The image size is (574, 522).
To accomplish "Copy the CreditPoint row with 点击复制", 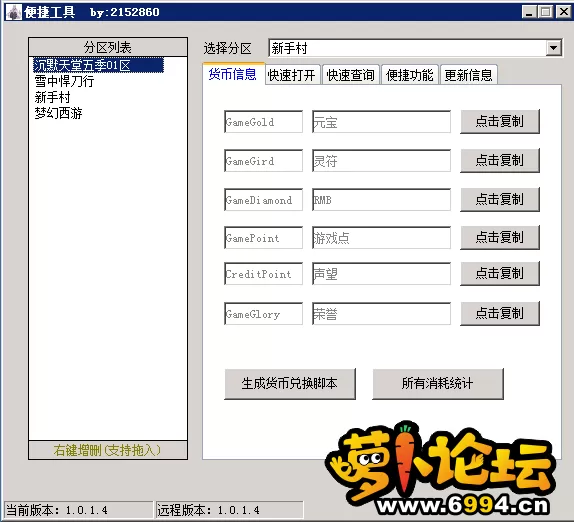I will (x=500, y=273).
